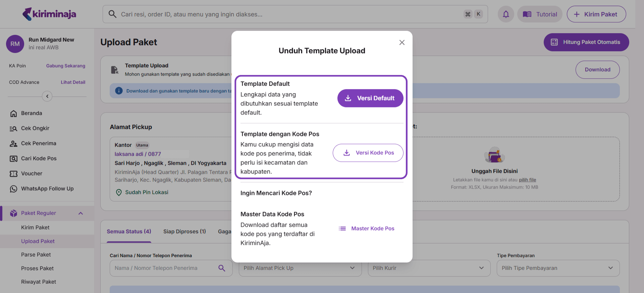
Task: Click the search magnifier icon in top bar
Action: (x=113, y=14)
